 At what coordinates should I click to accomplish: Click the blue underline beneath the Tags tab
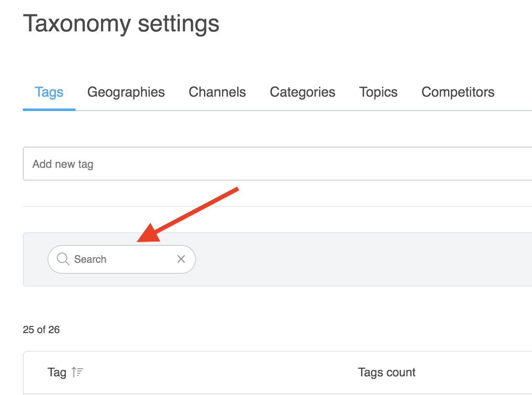tap(49, 109)
